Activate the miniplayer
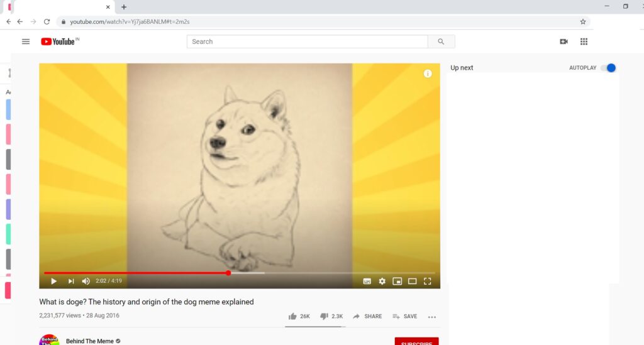Viewport: 644px width, 345px height. pyautogui.click(x=397, y=281)
